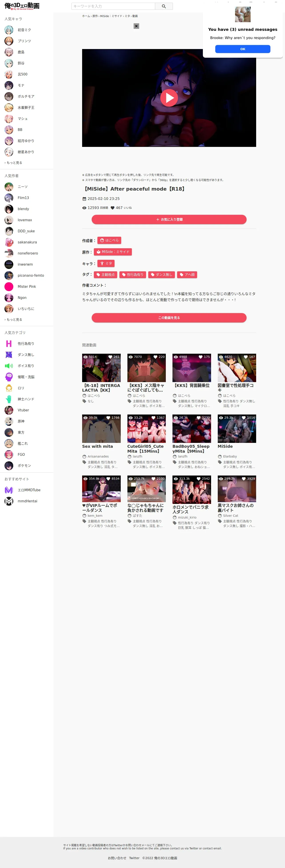285x868 pixels.
Task: Open author inwerwm
Action: pos(25,264)
